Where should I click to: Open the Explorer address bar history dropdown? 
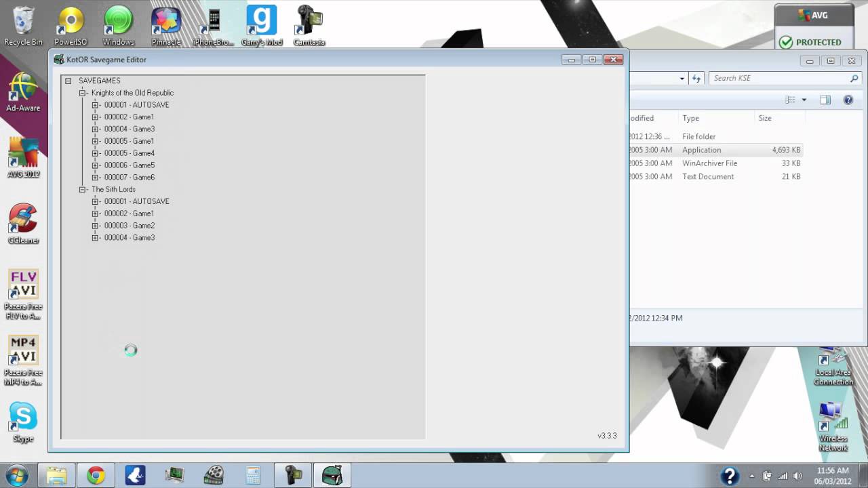click(x=682, y=79)
